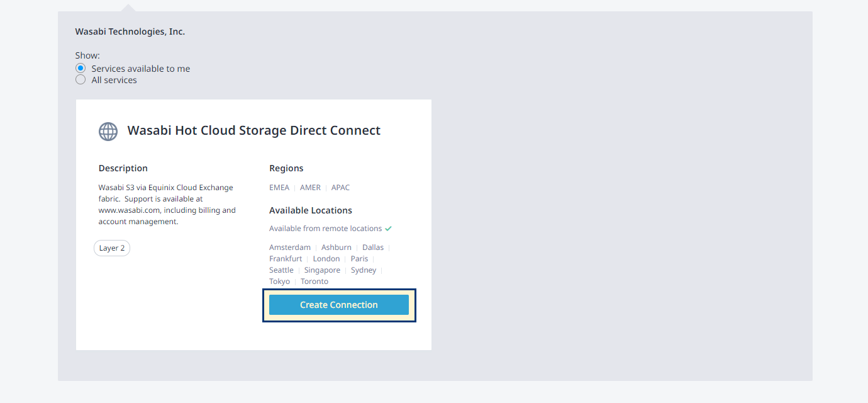Click the Wasabi S3 description paragraph
The height and width of the screenshot is (403, 868).
click(167, 205)
